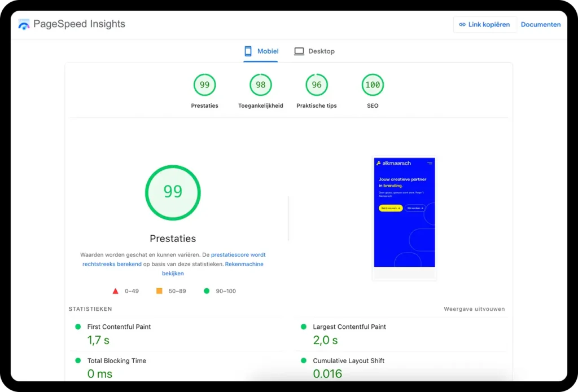Click the phone icon on the Mobiel tab
Viewport: 578px width, 392px height.
click(247, 51)
